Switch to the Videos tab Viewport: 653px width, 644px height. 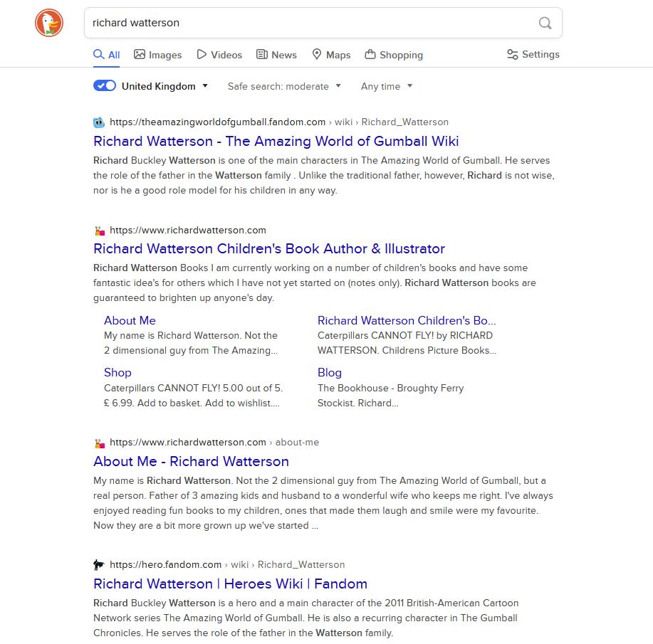[219, 55]
